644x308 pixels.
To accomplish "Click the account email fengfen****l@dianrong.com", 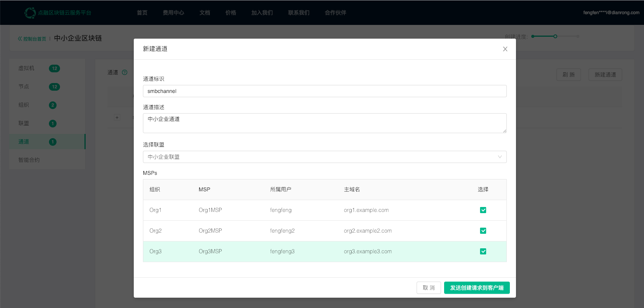I will pos(611,13).
